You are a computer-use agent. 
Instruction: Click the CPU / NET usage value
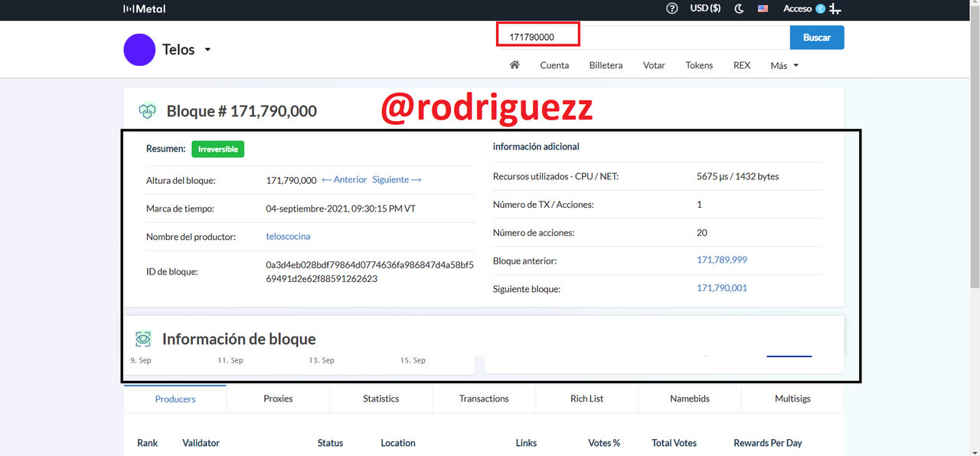tap(738, 176)
